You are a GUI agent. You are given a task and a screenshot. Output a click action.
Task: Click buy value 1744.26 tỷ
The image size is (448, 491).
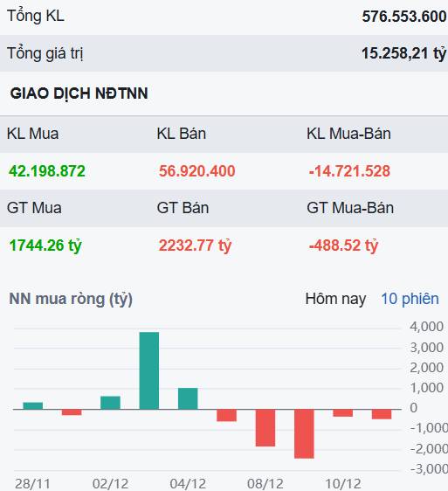(45, 245)
